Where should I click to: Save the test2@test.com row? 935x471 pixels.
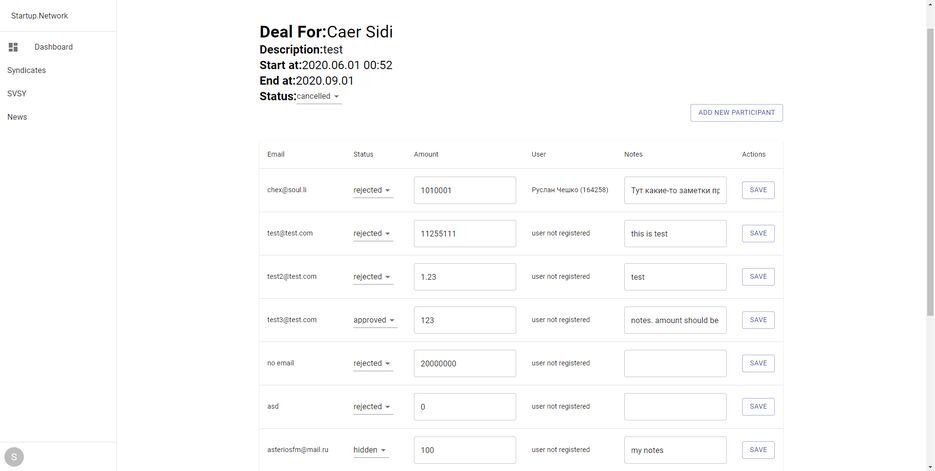pos(758,277)
